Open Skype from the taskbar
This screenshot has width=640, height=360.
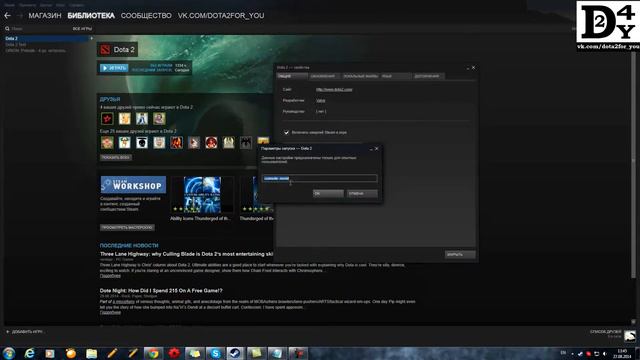(x=216, y=353)
